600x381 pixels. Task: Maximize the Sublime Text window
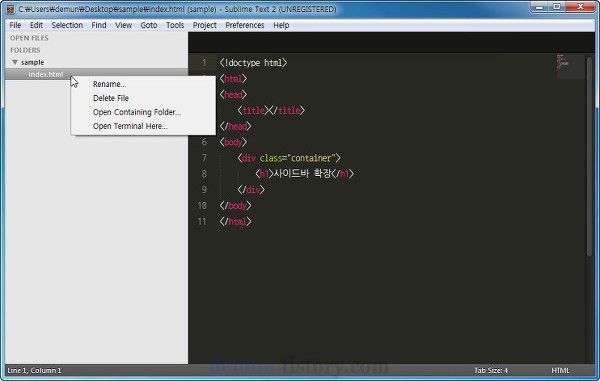coord(557,7)
